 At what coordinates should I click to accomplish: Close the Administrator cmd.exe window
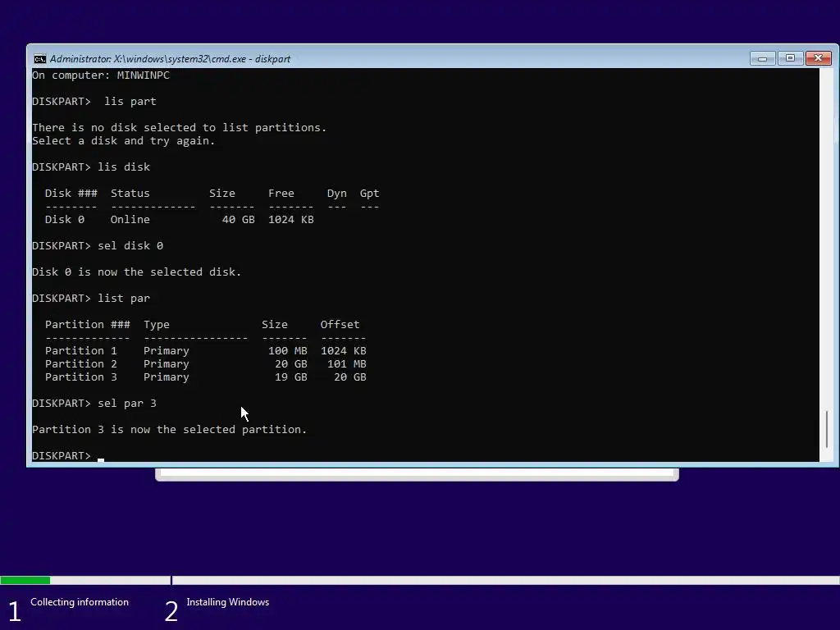pos(818,58)
